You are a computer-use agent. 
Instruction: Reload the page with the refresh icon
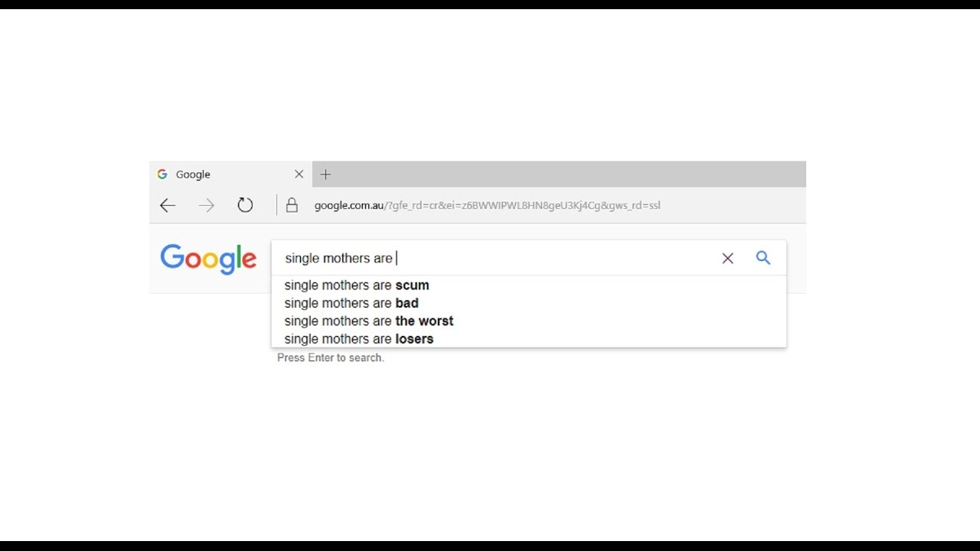pyautogui.click(x=245, y=205)
